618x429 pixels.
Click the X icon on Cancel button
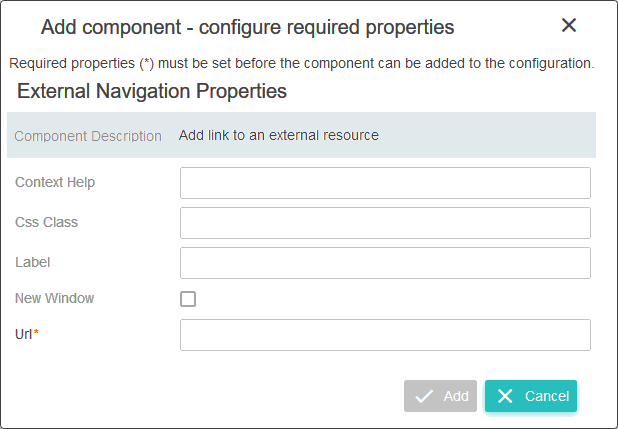[505, 396]
